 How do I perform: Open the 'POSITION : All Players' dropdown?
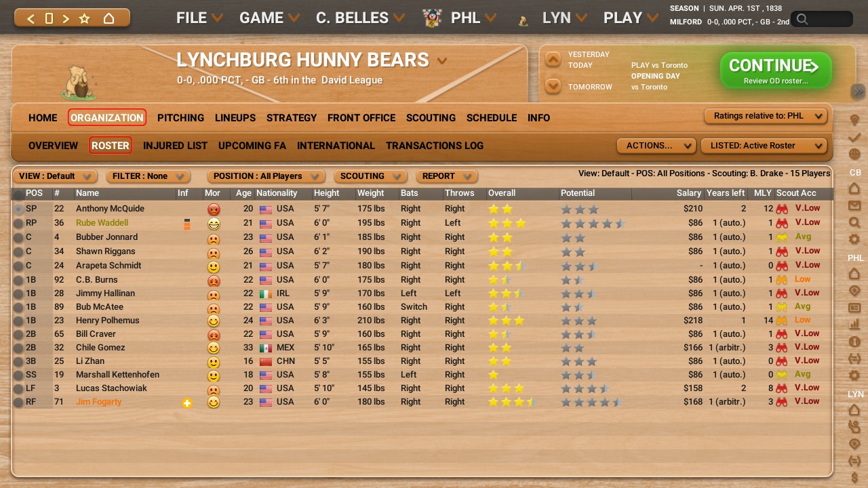click(x=266, y=176)
